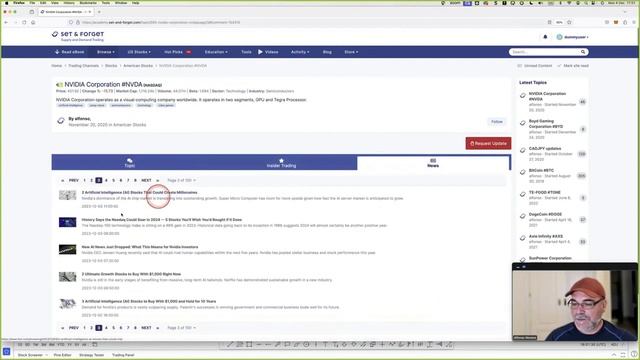Open the Tools menu item
Image resolution: width=640 pixels, height=360 pixels.
click(x=246, y=52)
